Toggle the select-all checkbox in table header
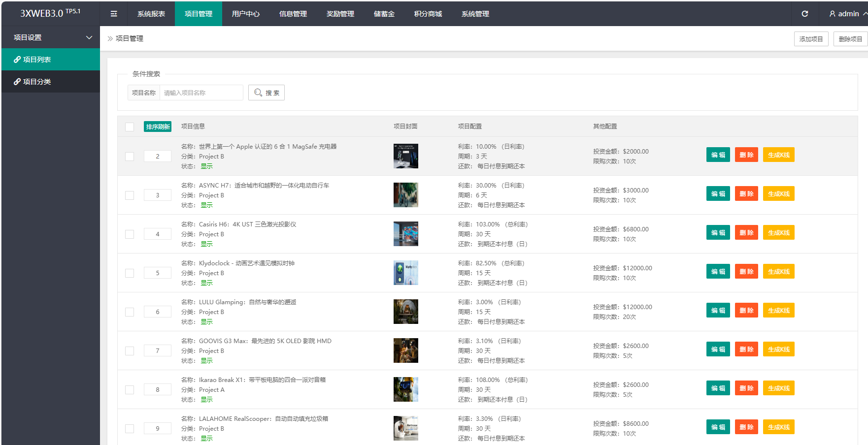Image resolution: width=868 pixels, height=445 pixels. pos(130,127)
